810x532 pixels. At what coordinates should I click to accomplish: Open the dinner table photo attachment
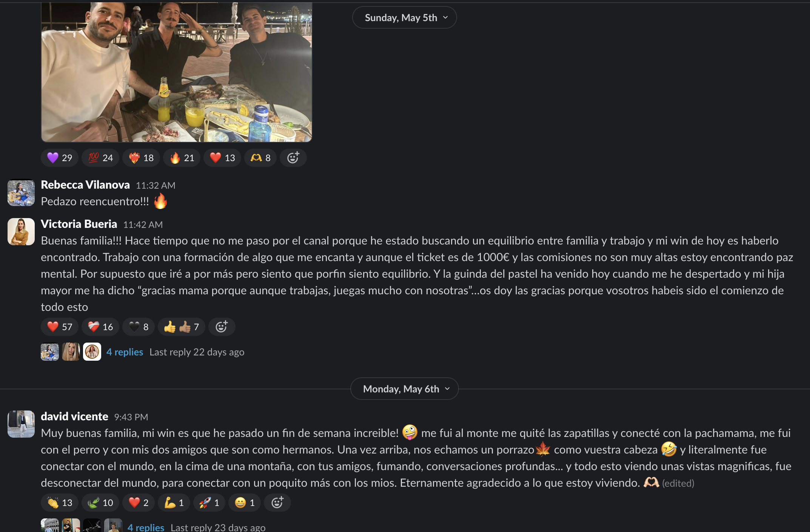177,72
